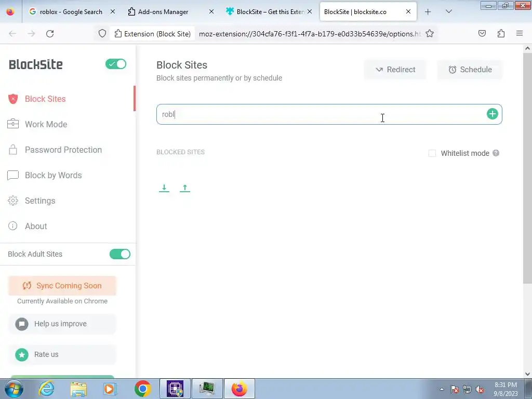Viewport: 532px width, 399px height.
Task: Go back with the browser back arrow
Action: pos(12,34)
